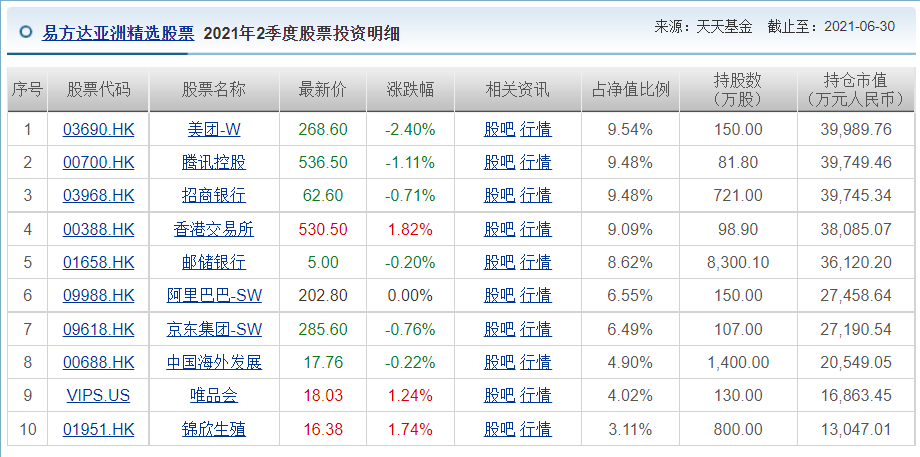Open 行情 for 招商银行
Screen dimensions: 920x457
coord(536,195)
